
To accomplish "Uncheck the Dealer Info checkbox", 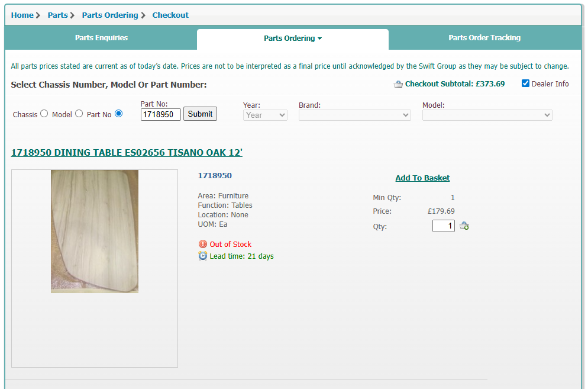I will click(x=525, y=83).
